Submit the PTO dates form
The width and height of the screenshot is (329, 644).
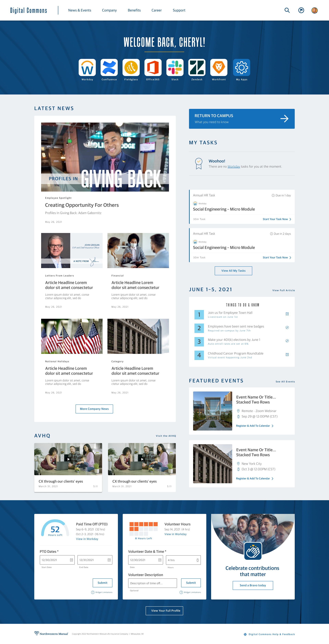pos(103,583)
